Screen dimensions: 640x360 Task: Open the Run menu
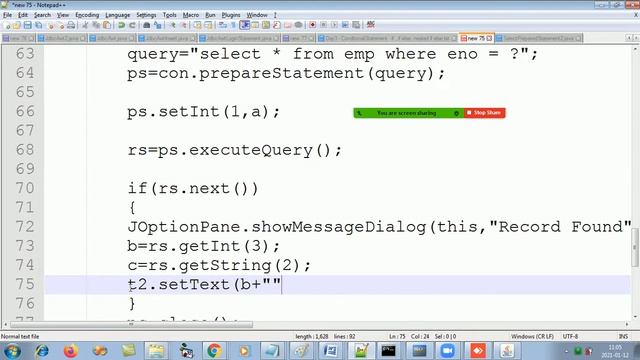[210, 15]
